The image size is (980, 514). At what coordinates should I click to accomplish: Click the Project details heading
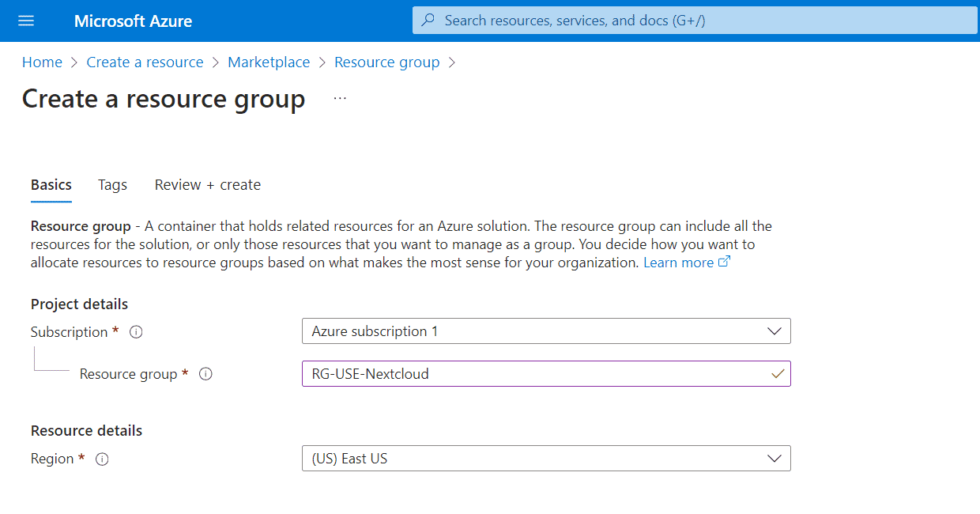(79, 304)
